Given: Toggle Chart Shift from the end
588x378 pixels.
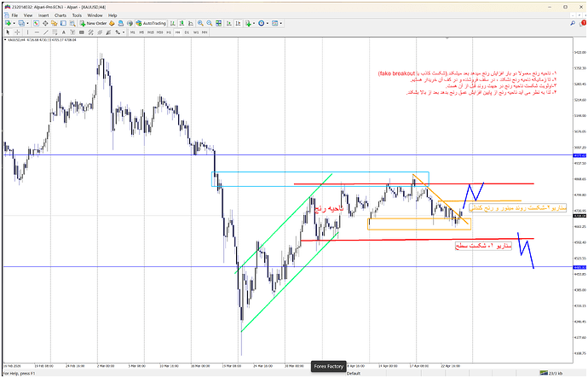Looking at the screenshot, I should click(238, 23).
